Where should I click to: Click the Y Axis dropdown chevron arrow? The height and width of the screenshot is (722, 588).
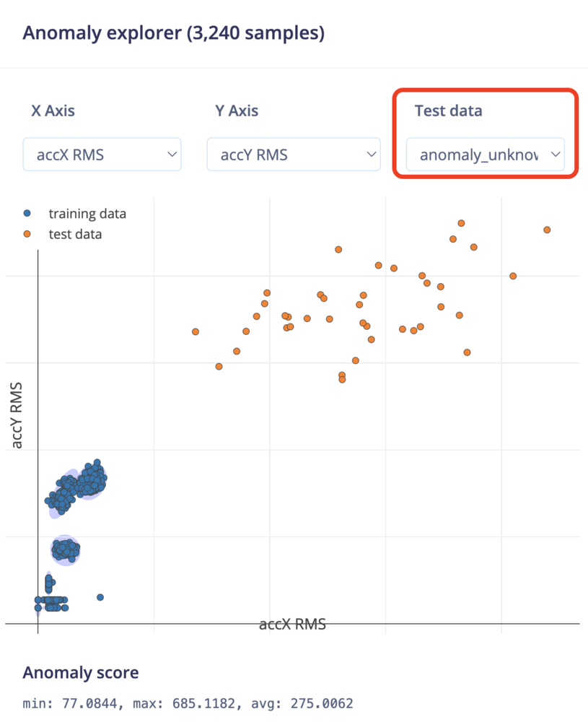click(x=372, y=155)
